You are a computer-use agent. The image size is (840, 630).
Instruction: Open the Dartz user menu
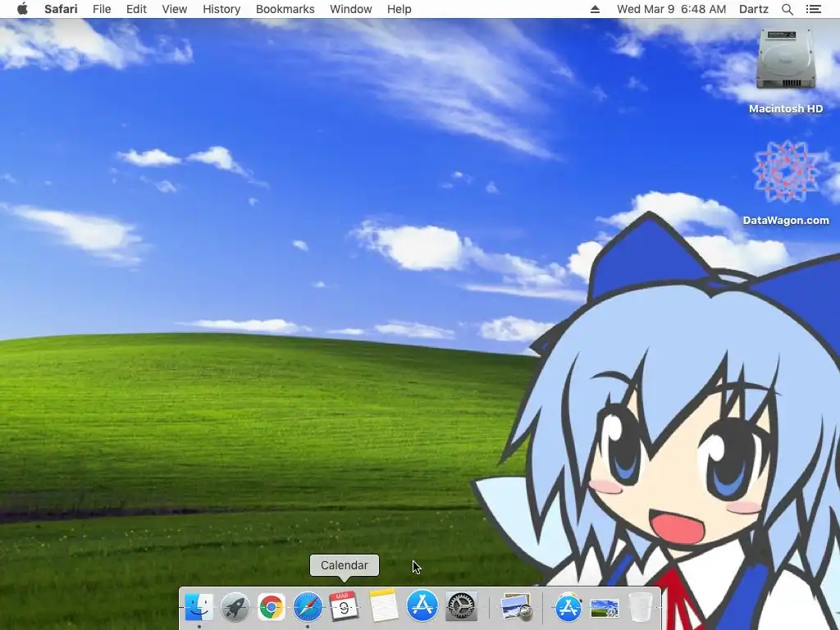[x=753, y=9]
